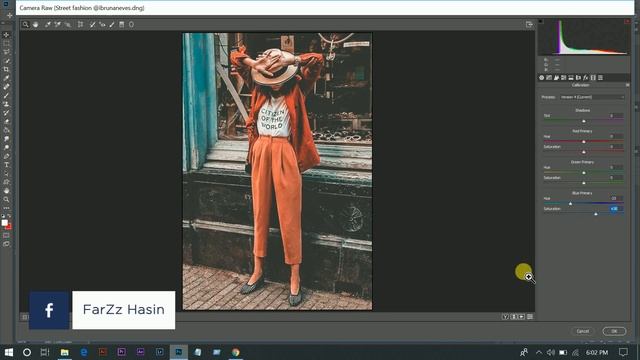Toggle Camera Raw full screen mode icon

(529, 24)
